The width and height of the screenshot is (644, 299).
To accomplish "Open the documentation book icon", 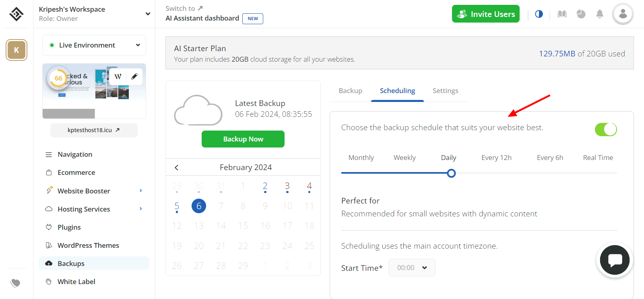I will click(x=562, y=14).
